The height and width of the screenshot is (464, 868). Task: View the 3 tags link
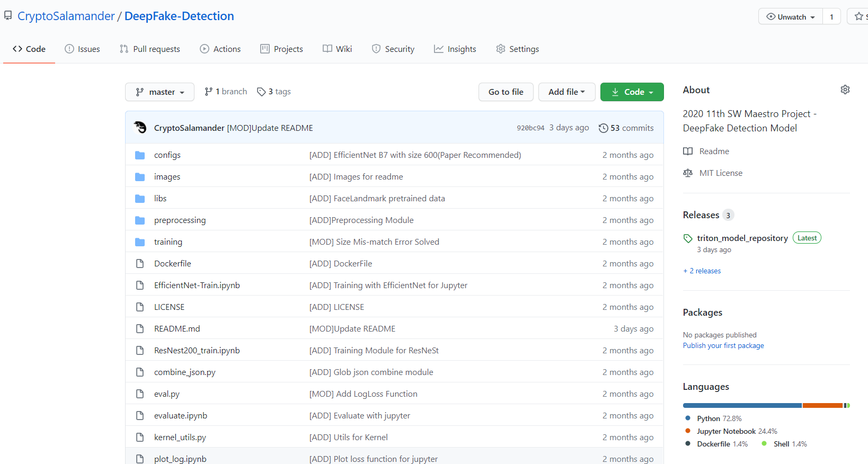tap(274, 92)
